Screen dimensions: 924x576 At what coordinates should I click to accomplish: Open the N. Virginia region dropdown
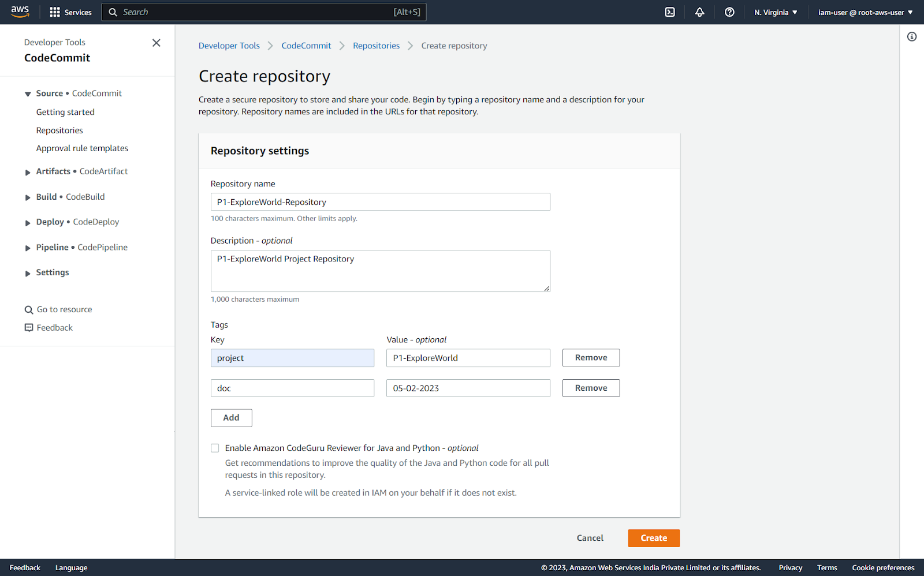776,12
